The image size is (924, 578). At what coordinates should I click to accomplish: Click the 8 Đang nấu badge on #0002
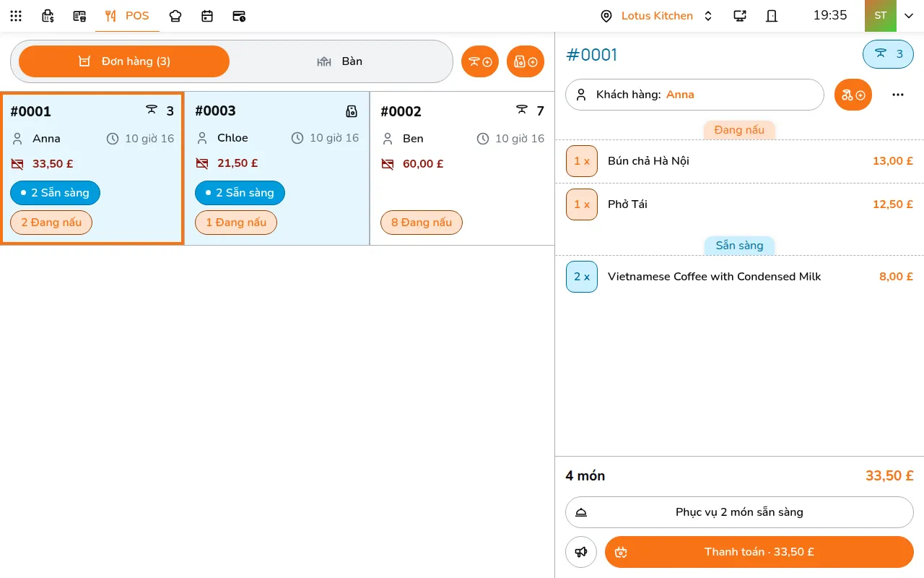click(x=422, y=223)
